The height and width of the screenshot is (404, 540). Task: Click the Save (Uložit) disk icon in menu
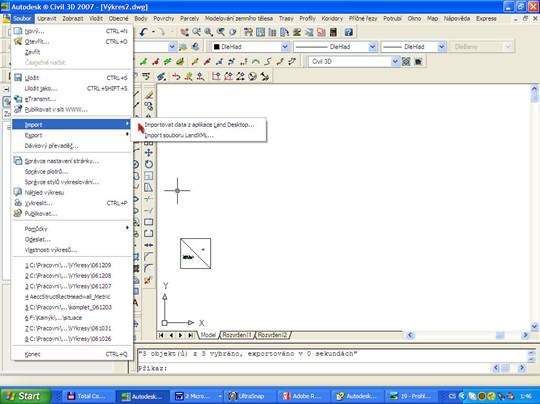coord(18,77)
